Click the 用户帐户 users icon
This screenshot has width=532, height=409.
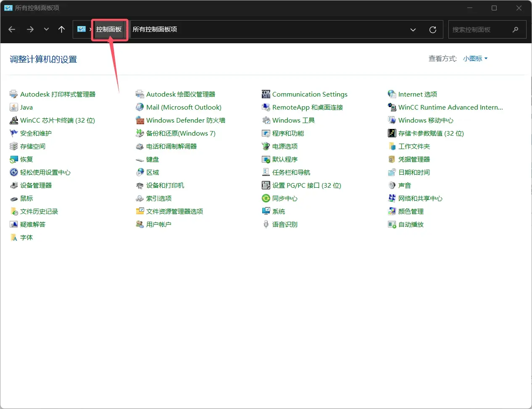pos(140,224)
